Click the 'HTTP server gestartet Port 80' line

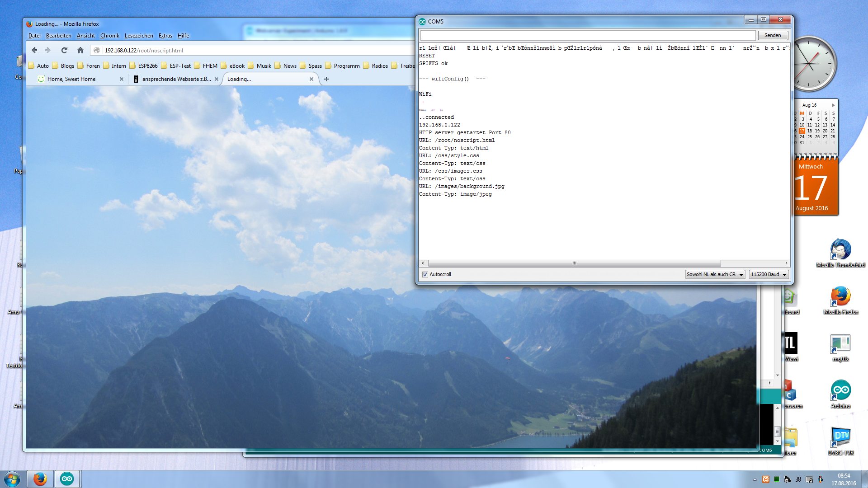tap(465, 133)
